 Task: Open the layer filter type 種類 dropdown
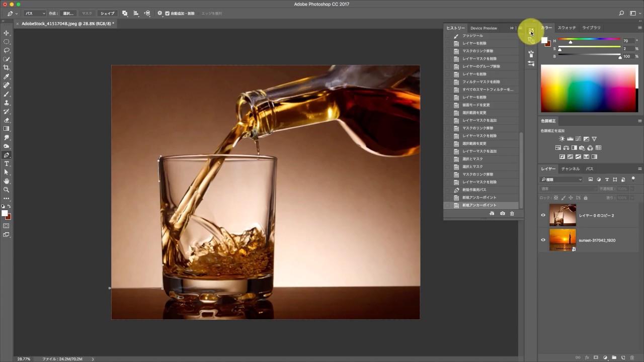coord(561,179)
